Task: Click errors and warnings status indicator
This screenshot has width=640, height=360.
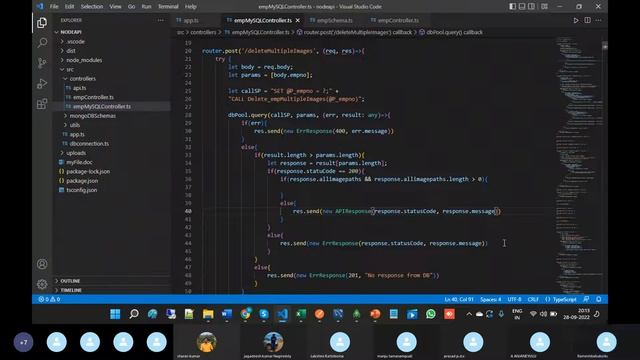Action: 49,299
